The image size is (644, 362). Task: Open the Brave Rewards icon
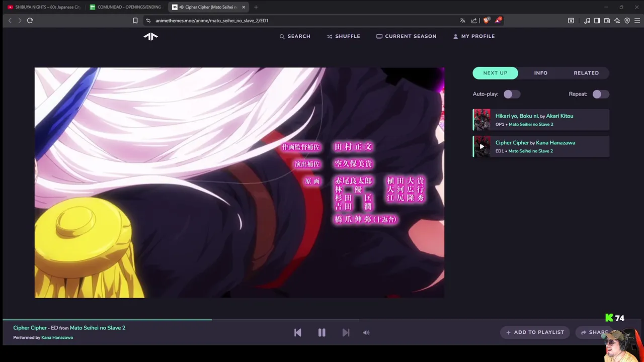(x=498, y=21)
